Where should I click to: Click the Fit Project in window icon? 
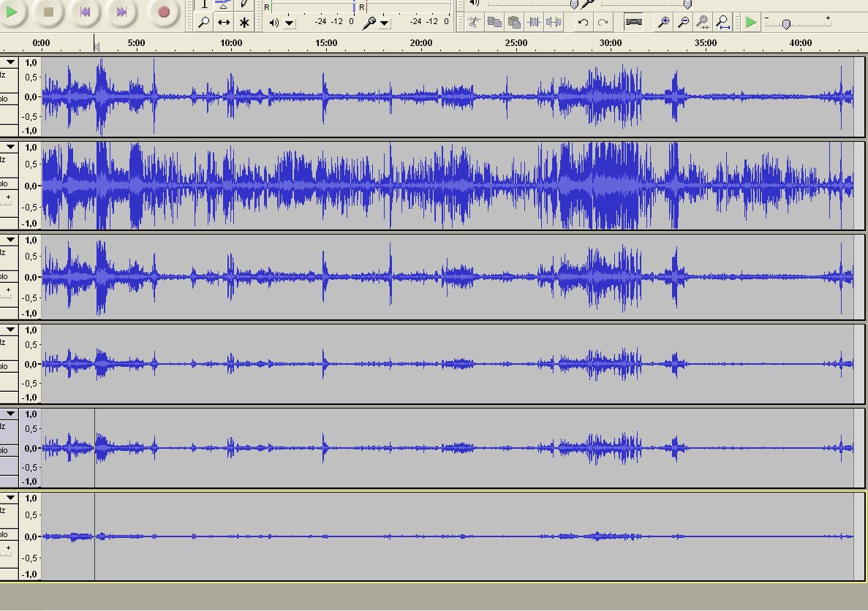pyautogui.click(x=722, y=23)
